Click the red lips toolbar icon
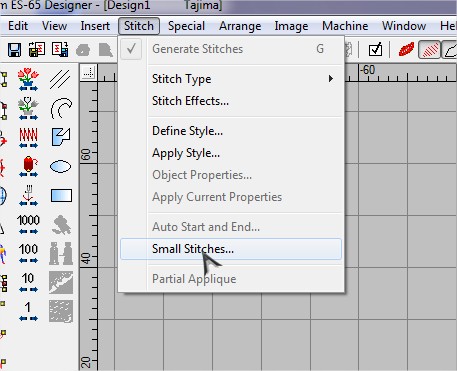457x371 pixels. (406, 50)
